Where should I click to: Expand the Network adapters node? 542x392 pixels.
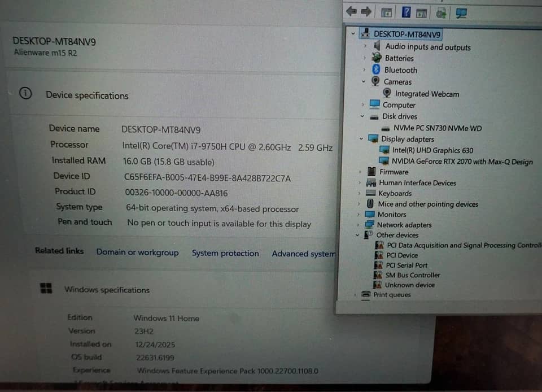pos(358,225)
